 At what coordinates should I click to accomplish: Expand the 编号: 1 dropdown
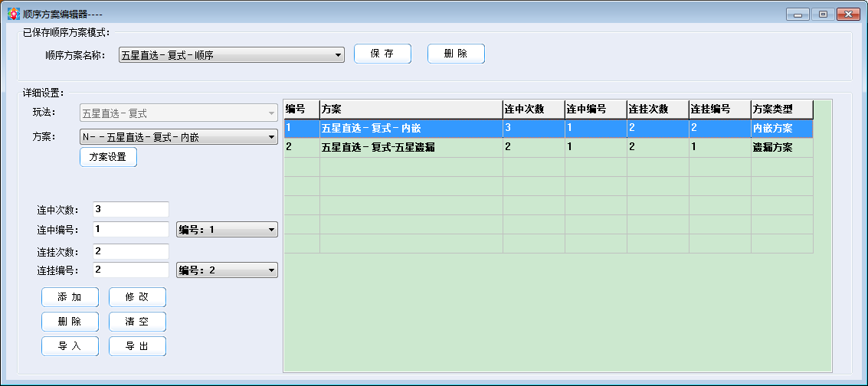click(227, 230)
